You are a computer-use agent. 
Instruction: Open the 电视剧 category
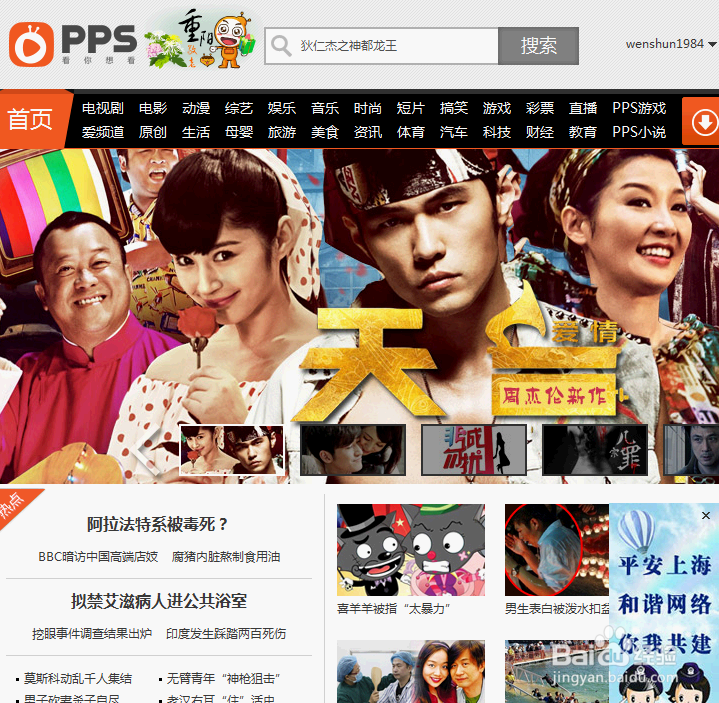click(x=103, y=108)
